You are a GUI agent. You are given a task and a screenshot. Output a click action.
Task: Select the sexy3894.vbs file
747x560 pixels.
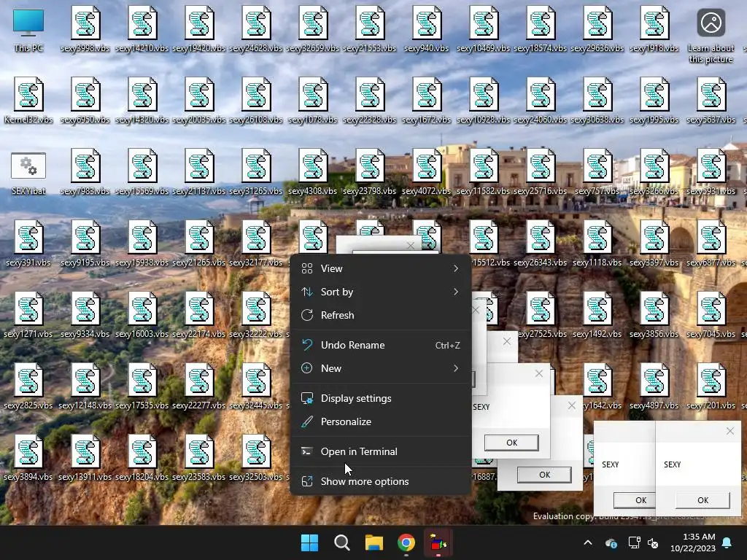[x=28, y=458]
